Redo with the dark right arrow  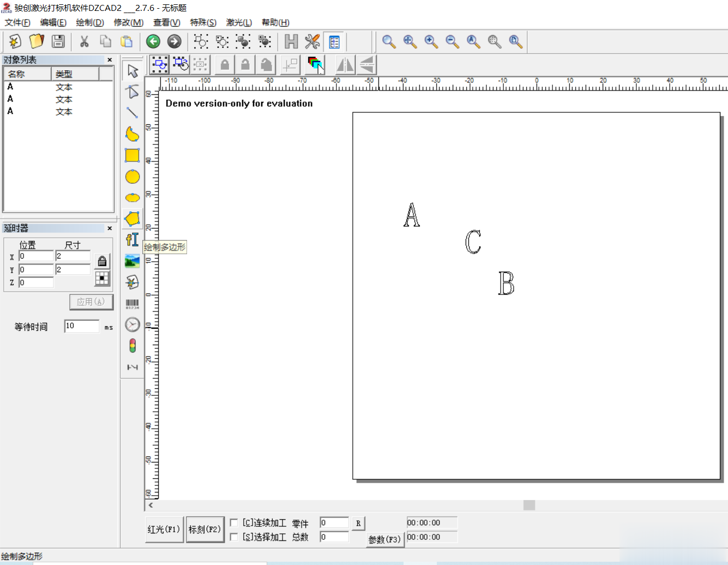coord(175,41)
